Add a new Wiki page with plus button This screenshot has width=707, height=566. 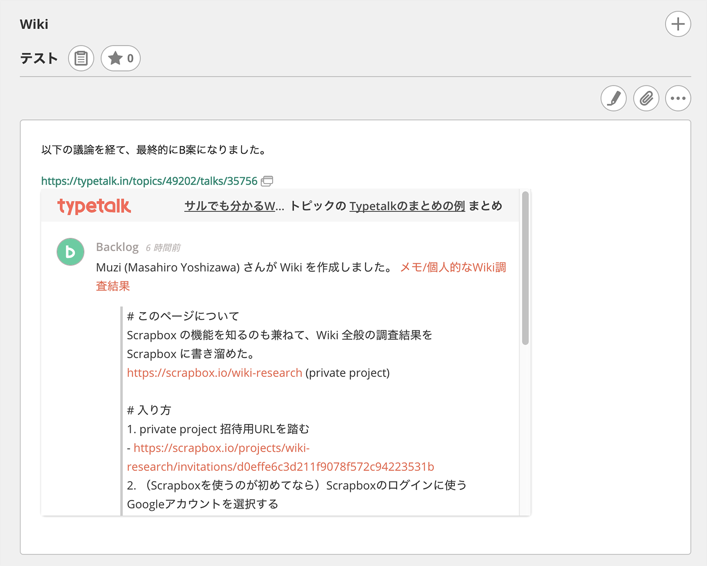point(678,24)
